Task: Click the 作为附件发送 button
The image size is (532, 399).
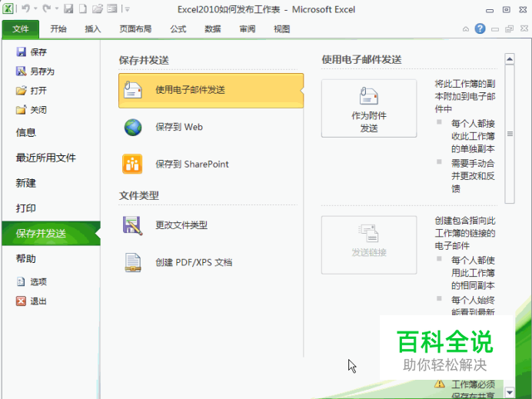Action: point(369,108)
